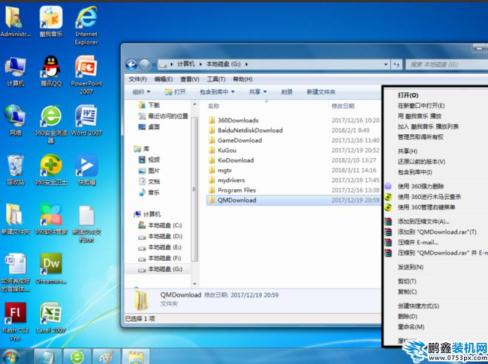Click the Explorer back navigation arrow

pyautogui.click(x=131, y=64)
